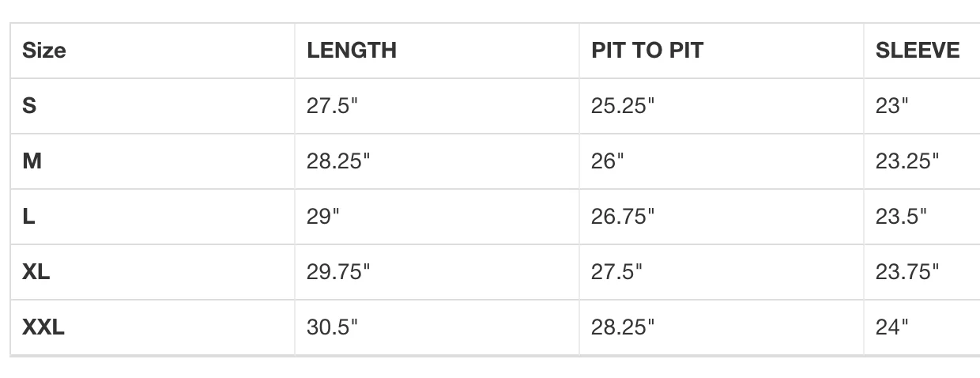The height and width of the screenshot is (378, 980).
Task: Select the 26.75" pit to pit cell
Action: click(x=623, y=217)
